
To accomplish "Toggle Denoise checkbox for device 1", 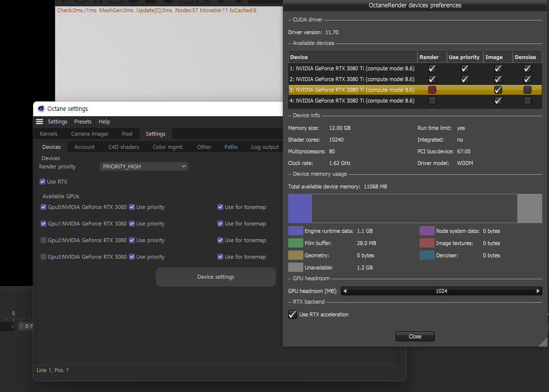I will coord(528,69).
